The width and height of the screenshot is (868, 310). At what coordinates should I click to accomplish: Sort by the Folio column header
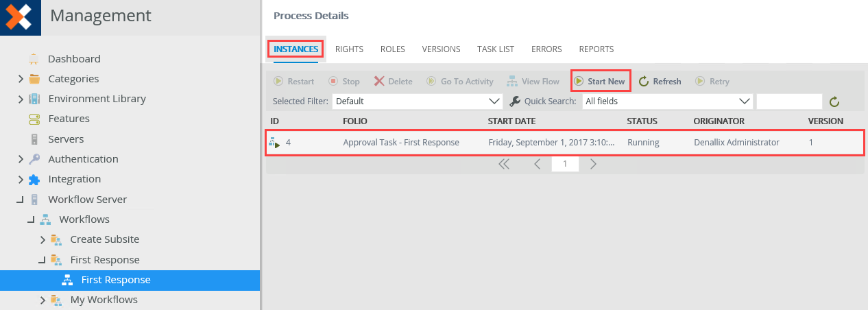pyautogui.click(x=356, y=121)
